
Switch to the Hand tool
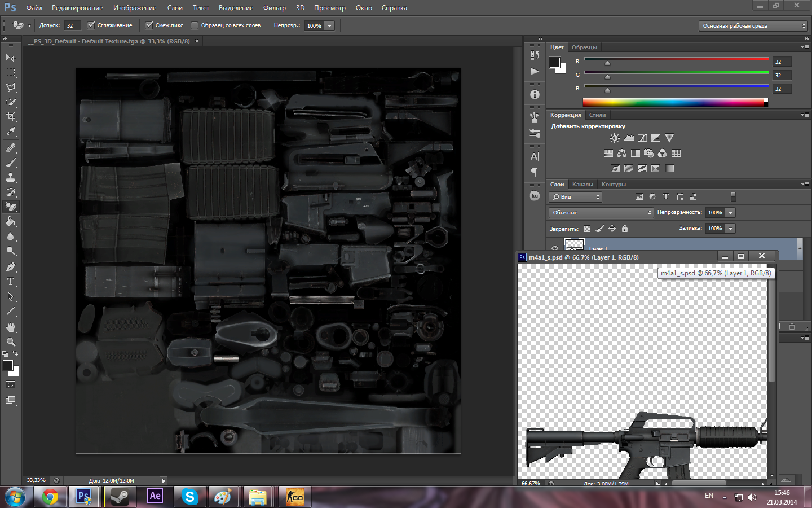point(11,327)
